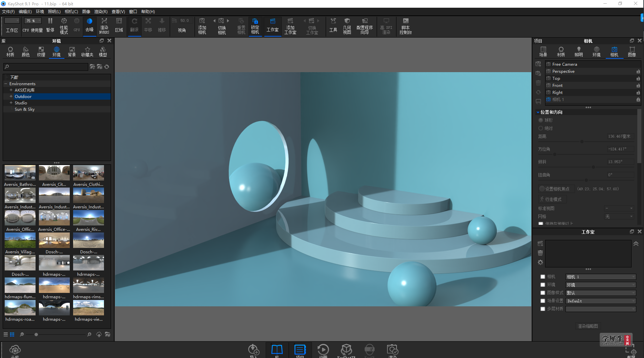
Task: Click the 设置相机焦点 button
Action: click(x=556, y=189)
